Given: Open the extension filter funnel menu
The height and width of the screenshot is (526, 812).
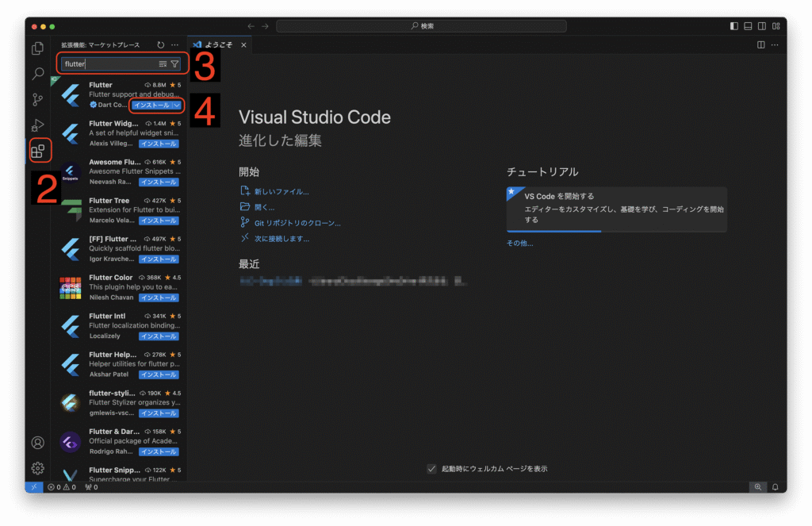Looking at the screenshot, I should coord(175,63).
